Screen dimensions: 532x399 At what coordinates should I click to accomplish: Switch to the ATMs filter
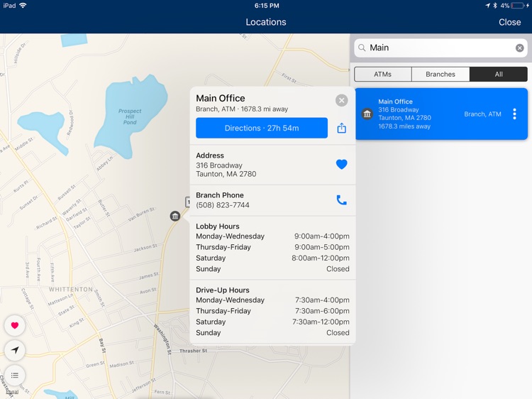point(383,74)
